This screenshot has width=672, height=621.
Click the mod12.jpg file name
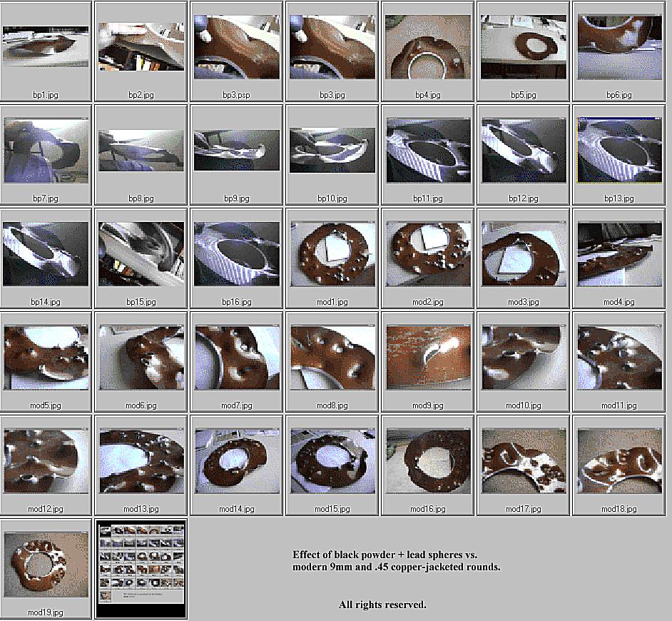tap(46, 509)
